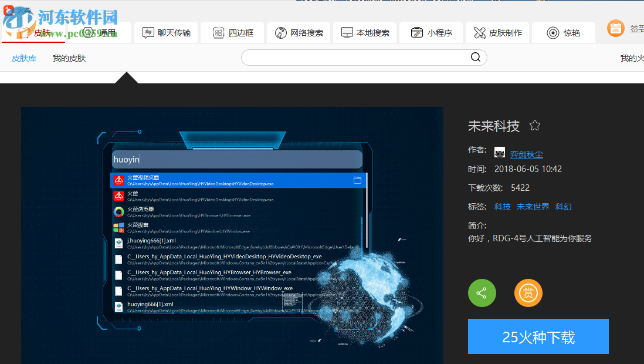Image resolution: width=644 pixels, height=364 pixels.
Task: Switch to the 惊艳 tab
Action: tap(564, 33)
